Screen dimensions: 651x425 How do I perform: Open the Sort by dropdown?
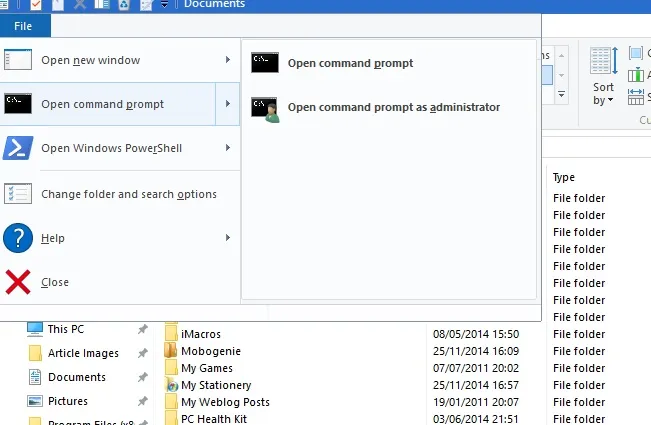[603, 94]
